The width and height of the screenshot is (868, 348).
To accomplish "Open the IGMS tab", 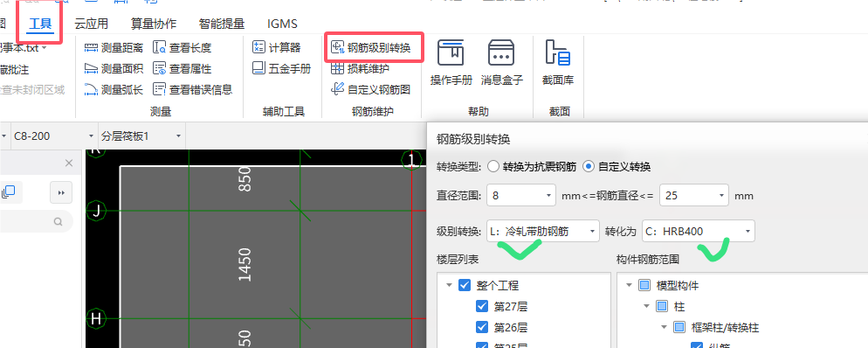I will 282,24.
